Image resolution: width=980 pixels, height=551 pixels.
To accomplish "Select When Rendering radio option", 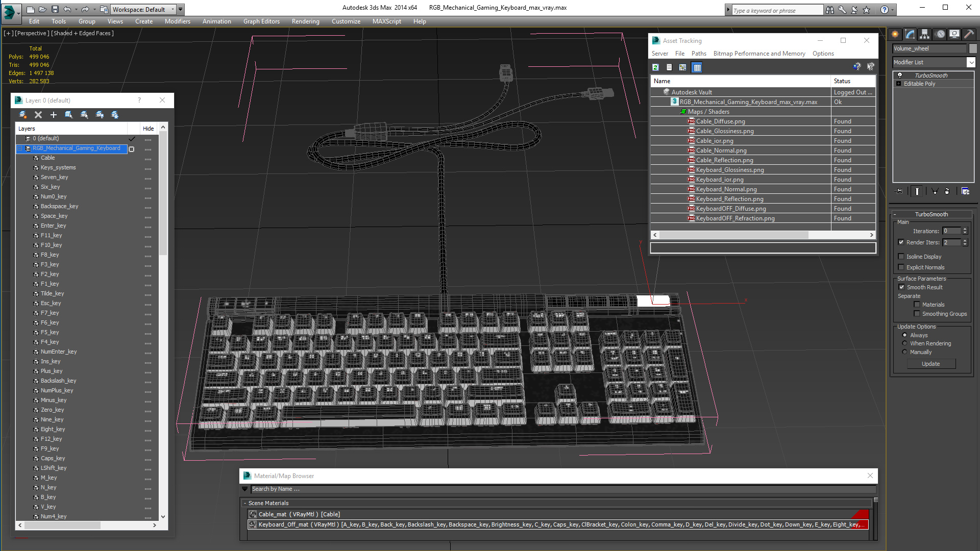I will coord(904,343).
